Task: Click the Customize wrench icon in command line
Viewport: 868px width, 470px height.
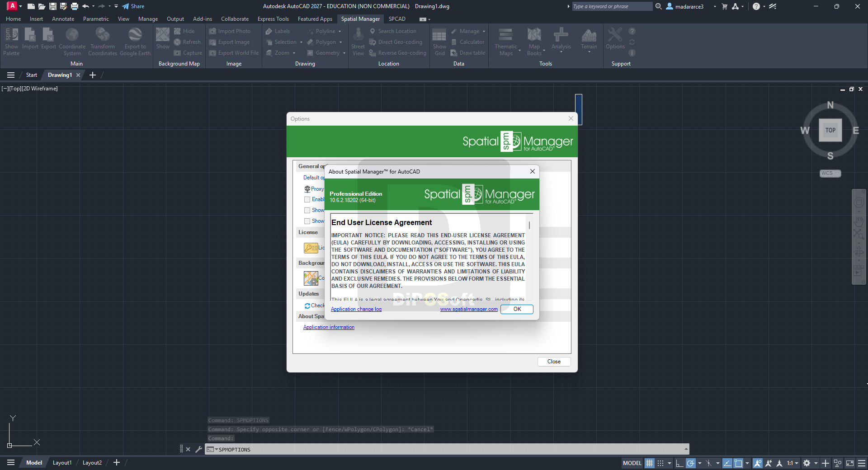Action: (198, 449)
